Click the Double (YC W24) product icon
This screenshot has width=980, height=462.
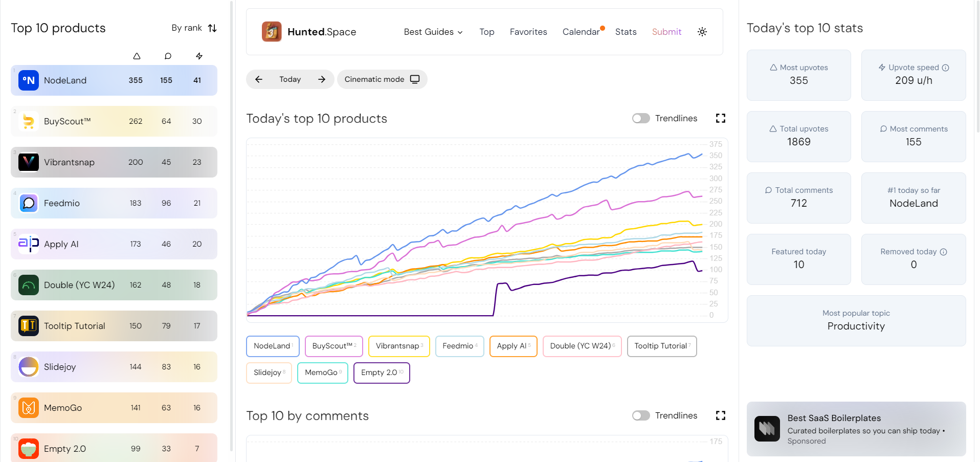pyautogui.click(x=29, y=285)
